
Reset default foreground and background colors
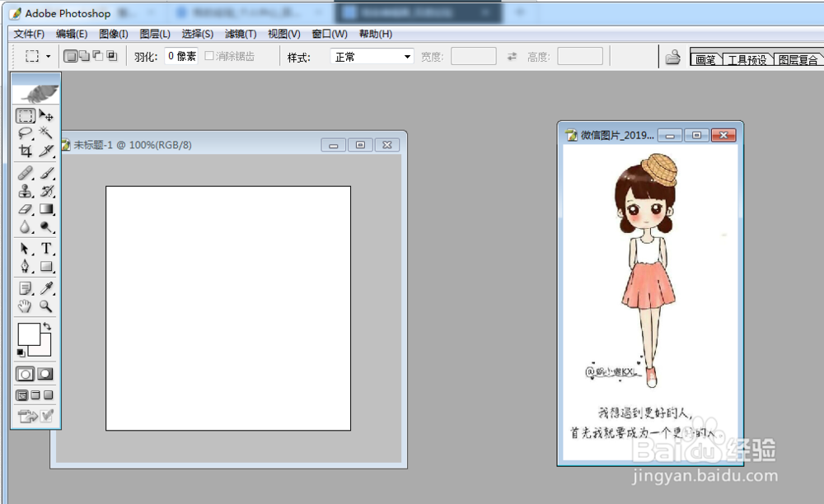(x=21, y=352)
